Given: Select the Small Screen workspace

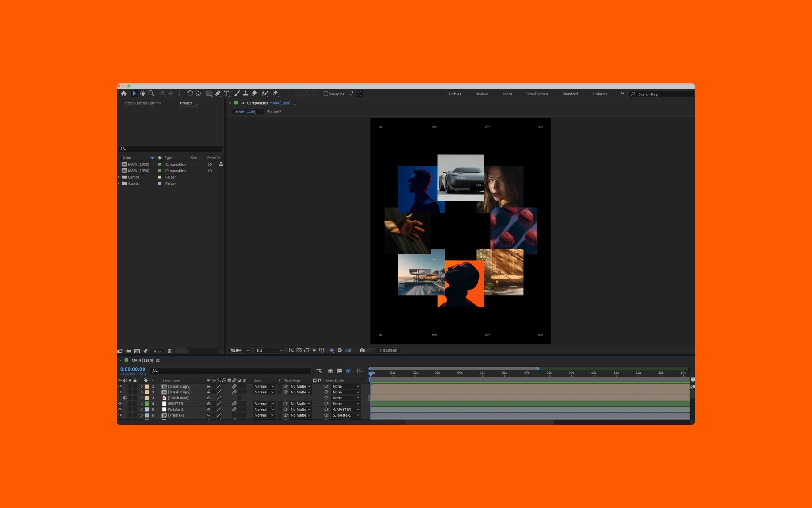Looking at the screenshot, I should [x=537, y=94].
